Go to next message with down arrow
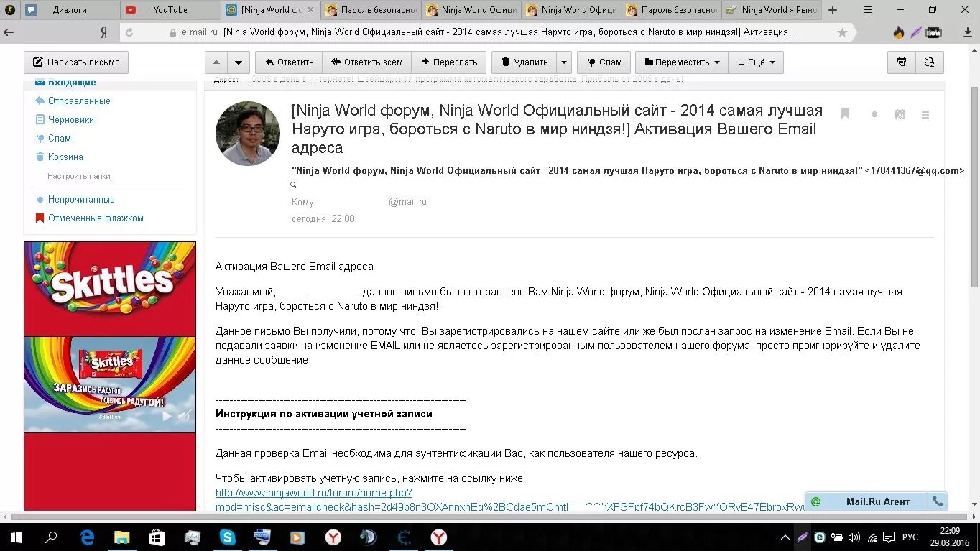 [x=239, y=62]
